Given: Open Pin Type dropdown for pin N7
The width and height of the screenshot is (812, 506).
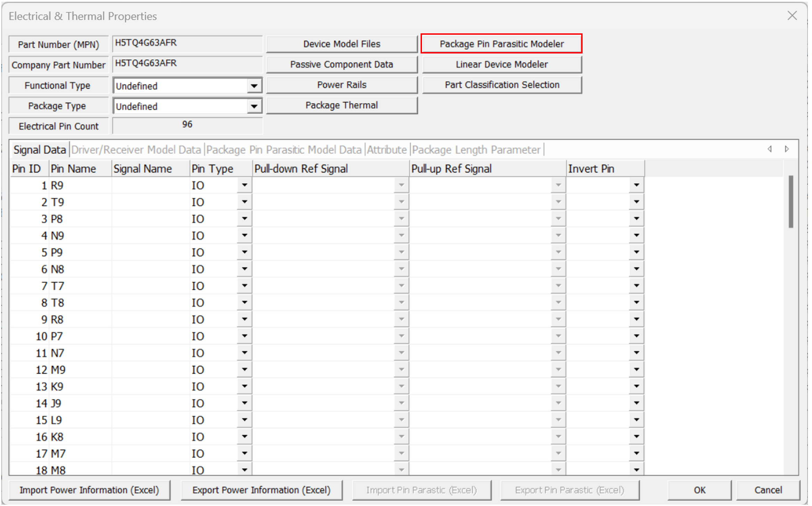Looking at the screenshot, I should pos(244,353).
